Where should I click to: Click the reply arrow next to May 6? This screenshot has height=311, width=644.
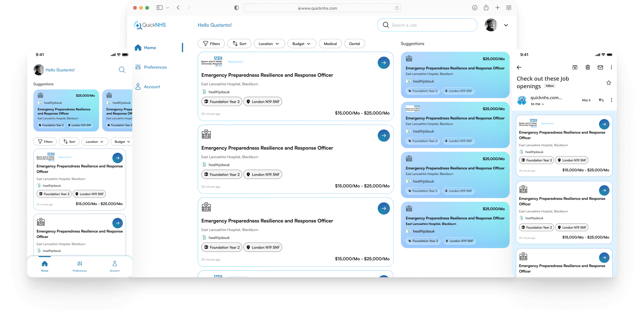[x=601, y=100]
